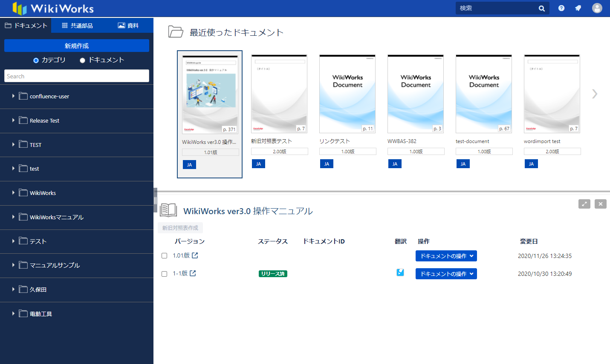Open ドキュメントの操作 dropdown for 1.01版
610x364 pixels.
point(446,256)
